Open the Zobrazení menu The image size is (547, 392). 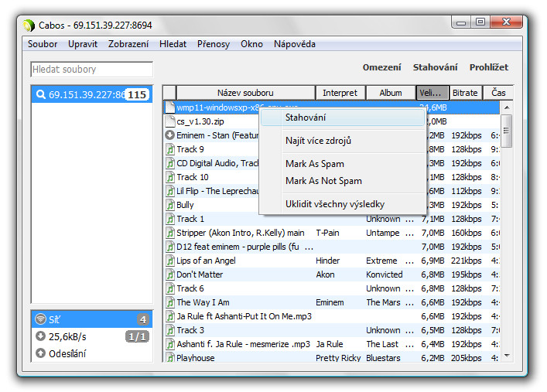[128, 44]
